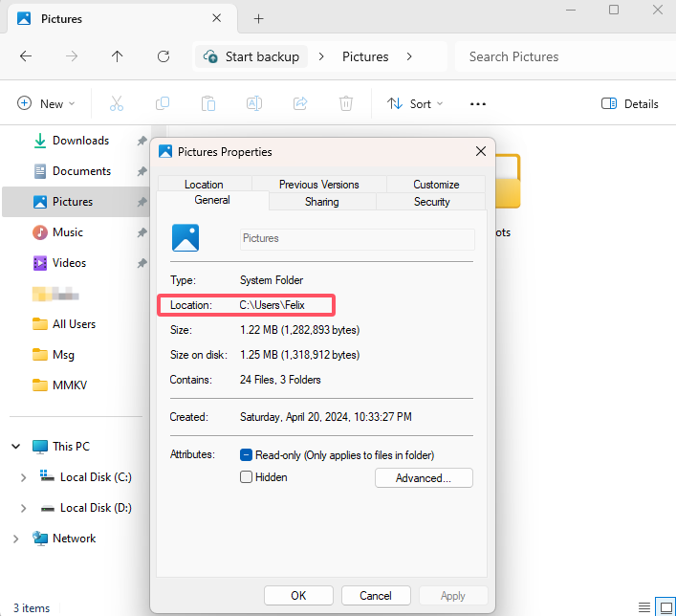Click the Paste clipboard icon
Image resolution: width=676 pixels, height=616 pixels.
(x=208, y=103)
